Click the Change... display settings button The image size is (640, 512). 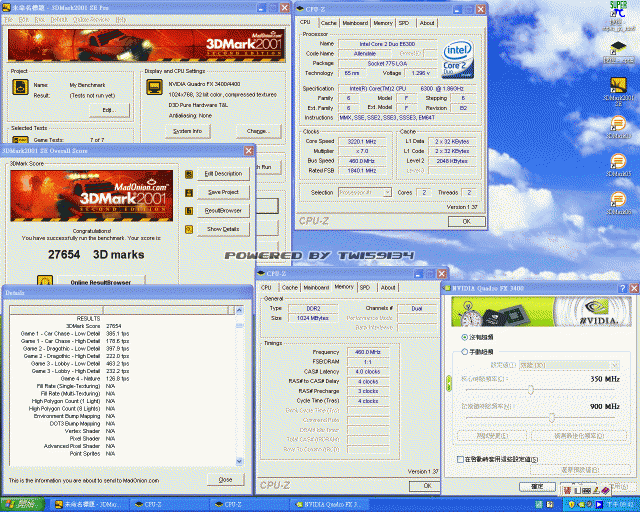258,131
